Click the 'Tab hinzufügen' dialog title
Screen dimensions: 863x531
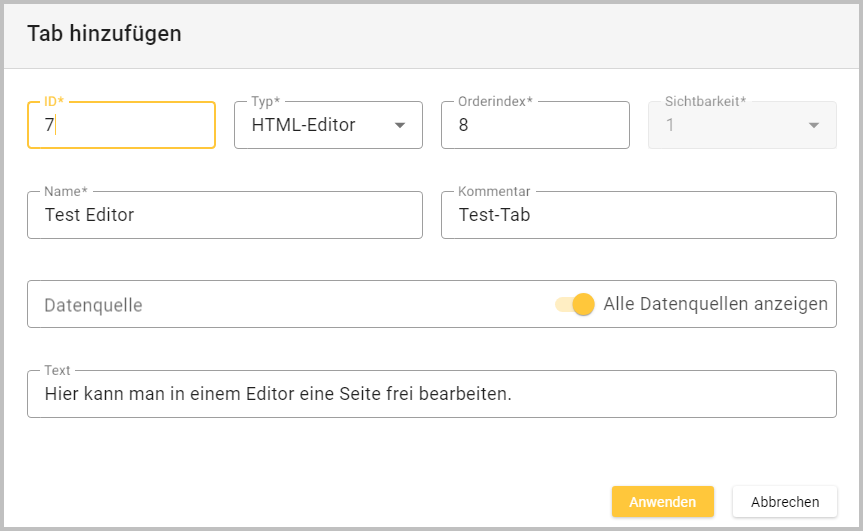(104, 34)
